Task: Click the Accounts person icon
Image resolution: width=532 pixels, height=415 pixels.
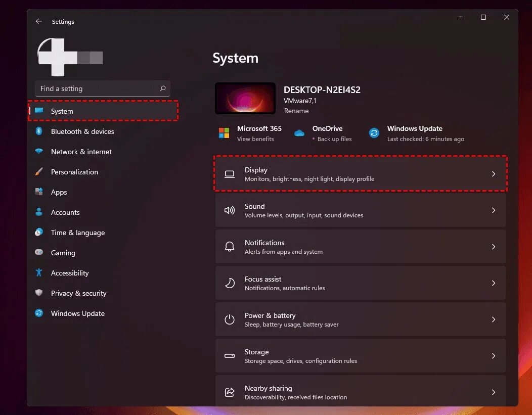Action: click(39, 212)
